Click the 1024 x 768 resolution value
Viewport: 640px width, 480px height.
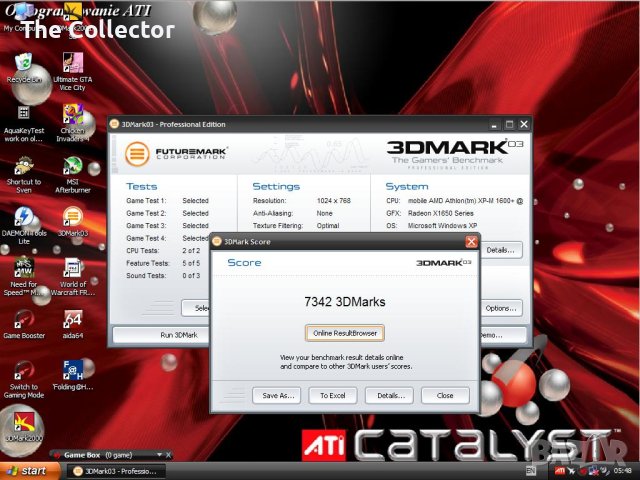pyautogui.click(x=333, y=201)
